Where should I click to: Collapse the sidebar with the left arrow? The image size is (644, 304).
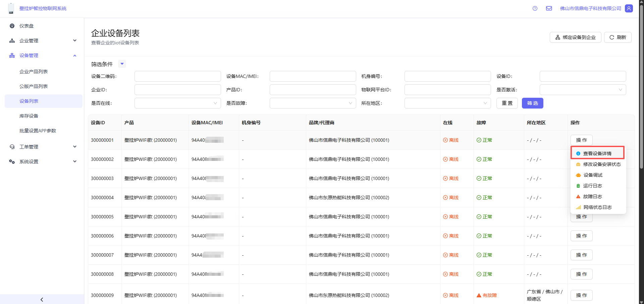tap(42, 299)
